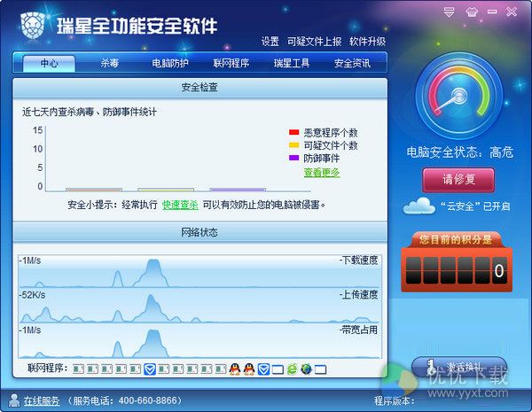Click the -52K/s upload scale label
Image resolution: width=532 pixels, height=412 pixels.
pos(32,295)
